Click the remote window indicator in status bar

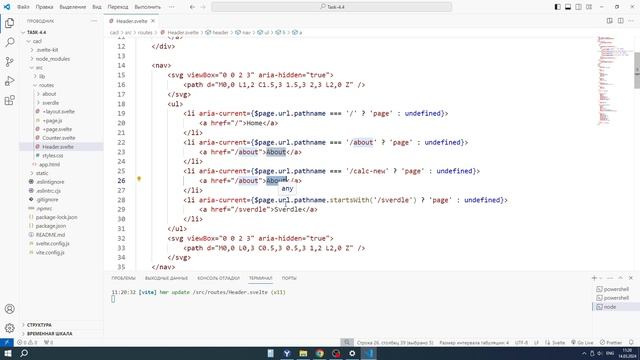[x=7, y=342]
